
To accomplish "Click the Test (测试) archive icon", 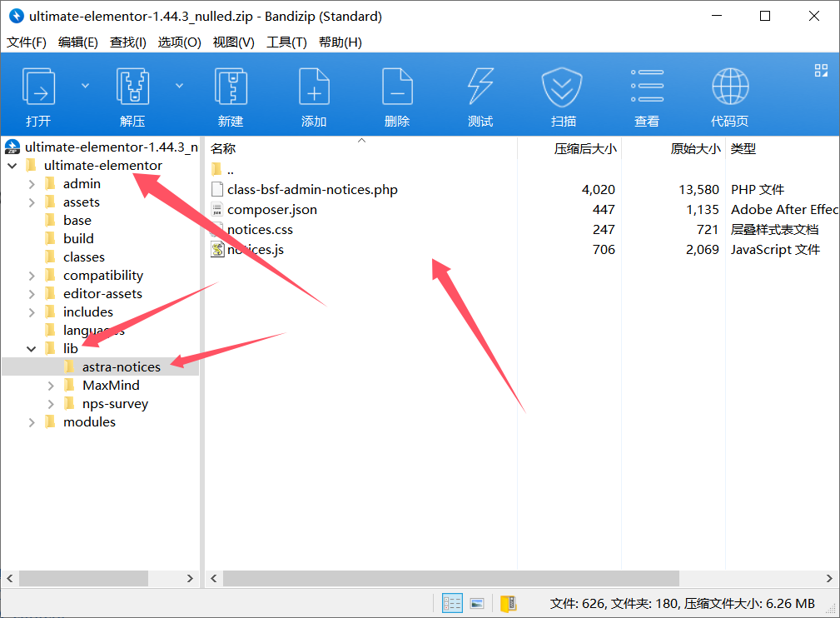I will pyautogui.click(x=480, y=86).
